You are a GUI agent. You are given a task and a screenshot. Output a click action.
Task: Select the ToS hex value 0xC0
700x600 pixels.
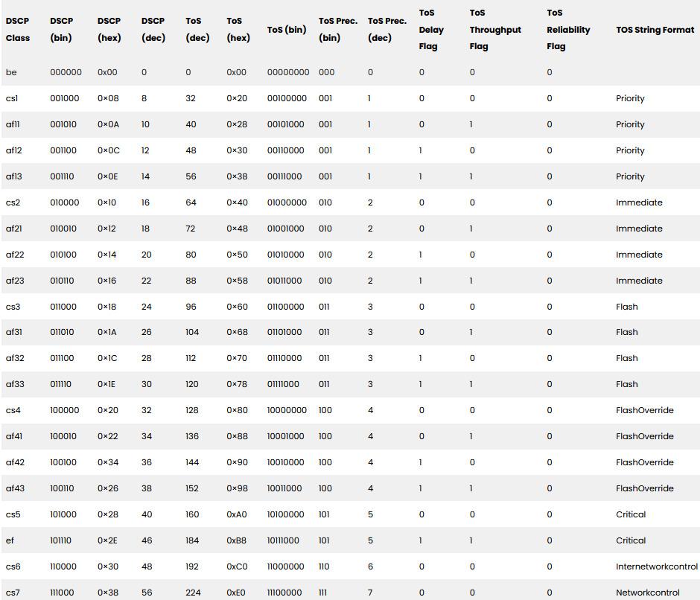click(237, 567)
